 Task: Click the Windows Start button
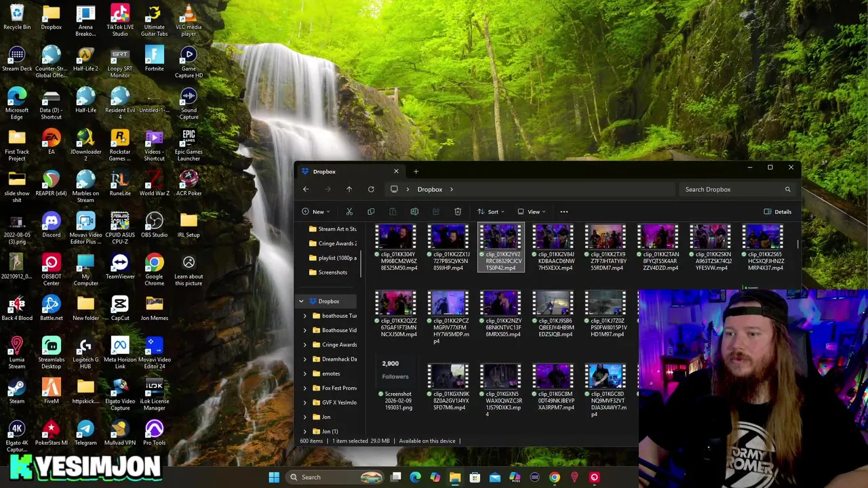274,477
